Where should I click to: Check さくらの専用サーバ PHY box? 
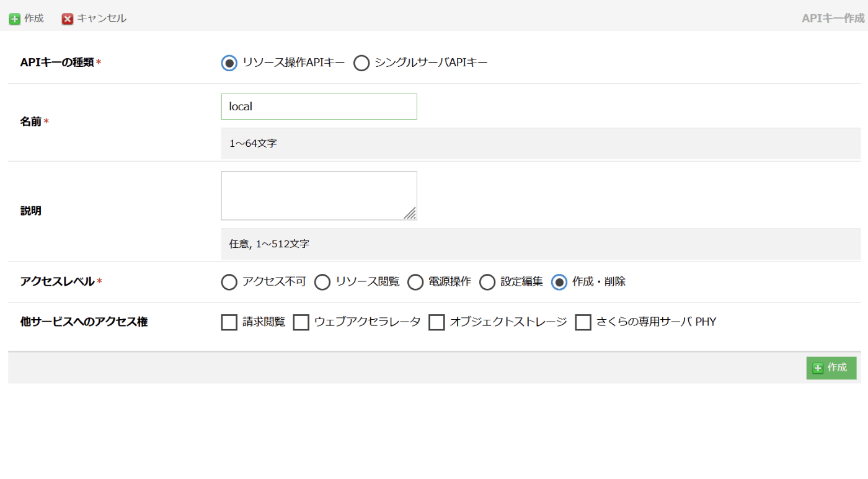click(x=583, y=322)
